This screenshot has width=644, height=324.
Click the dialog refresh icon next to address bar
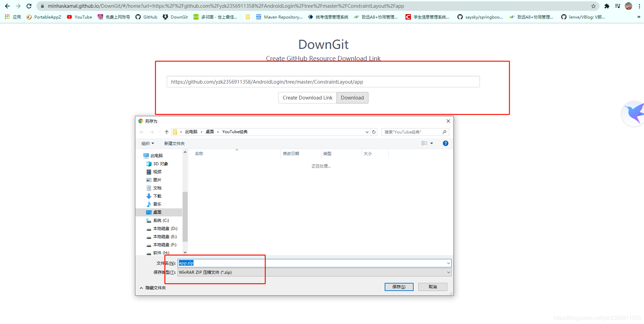(x=374, y=132)
